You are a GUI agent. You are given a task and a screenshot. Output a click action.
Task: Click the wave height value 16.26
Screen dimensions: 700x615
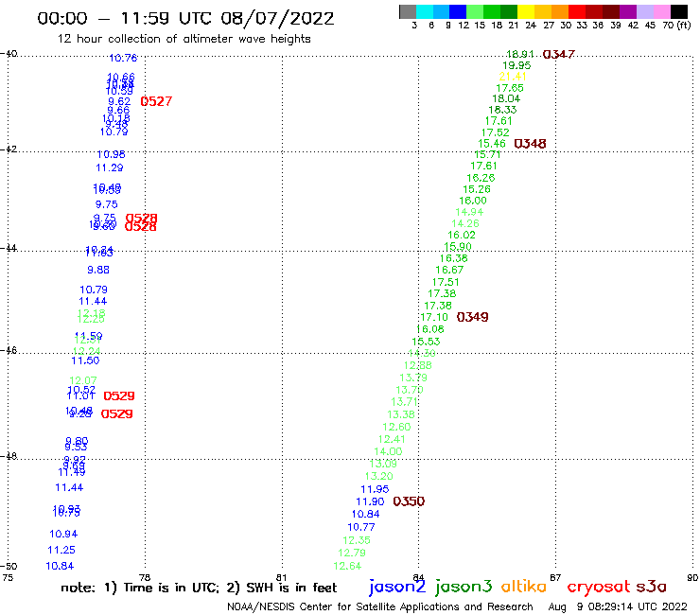(x=481, y=178)
